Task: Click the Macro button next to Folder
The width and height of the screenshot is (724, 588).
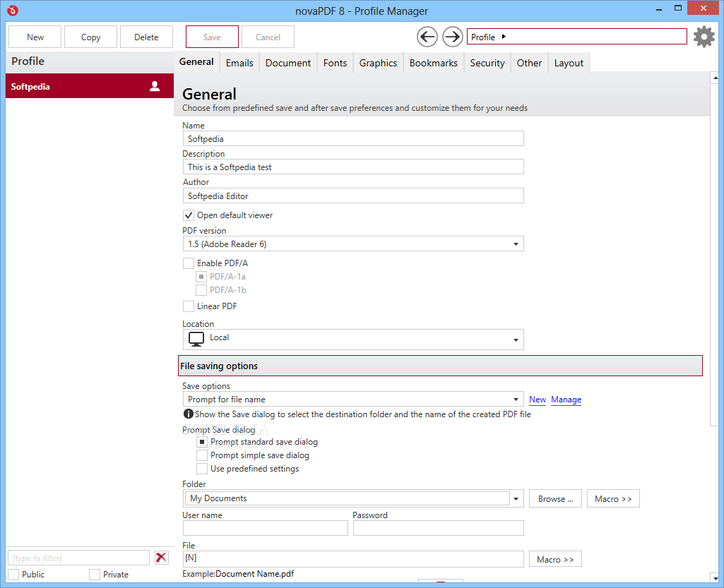Action: click(x=613, y=498)
